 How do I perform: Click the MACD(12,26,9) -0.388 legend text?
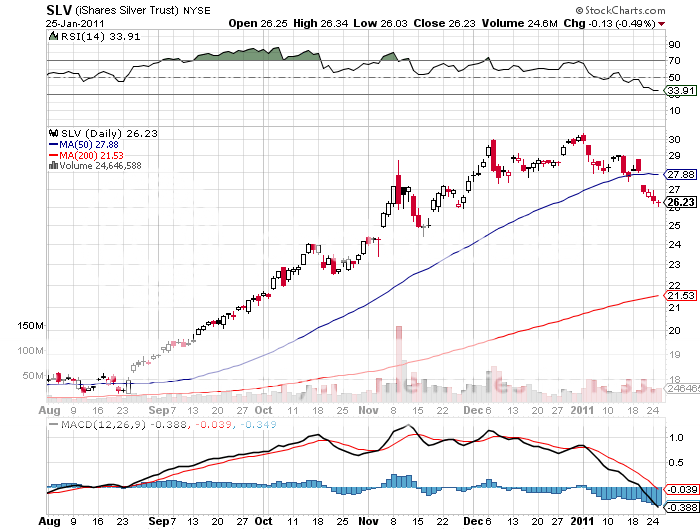124,425
